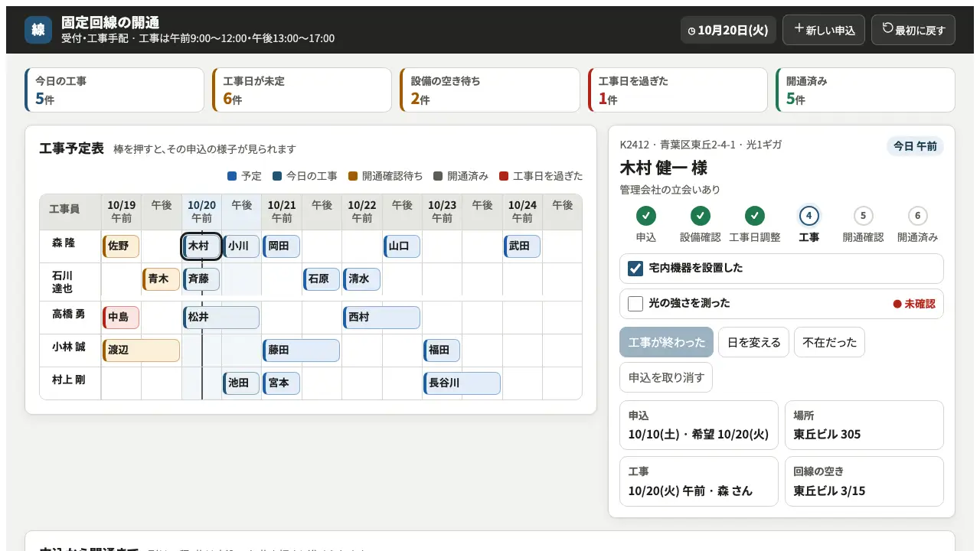Select the 佐野 bar on 10/19

(x=121, y=246)
